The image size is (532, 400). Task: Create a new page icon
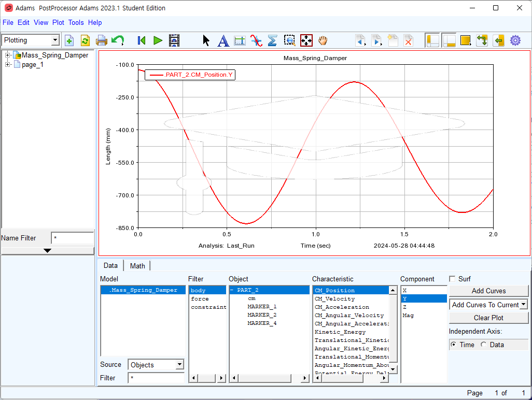point(393,41)
